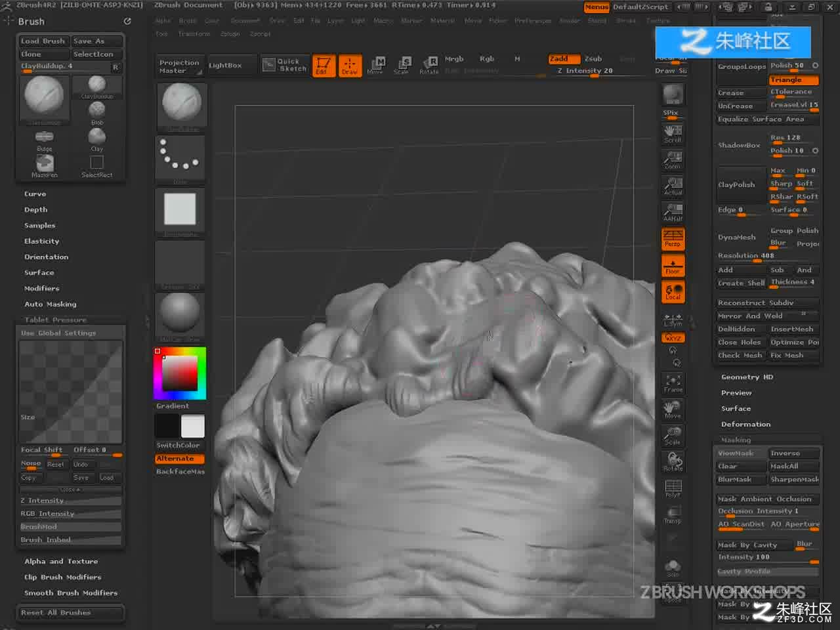Click the Scale view icon on right shelf

coord(673,436)
